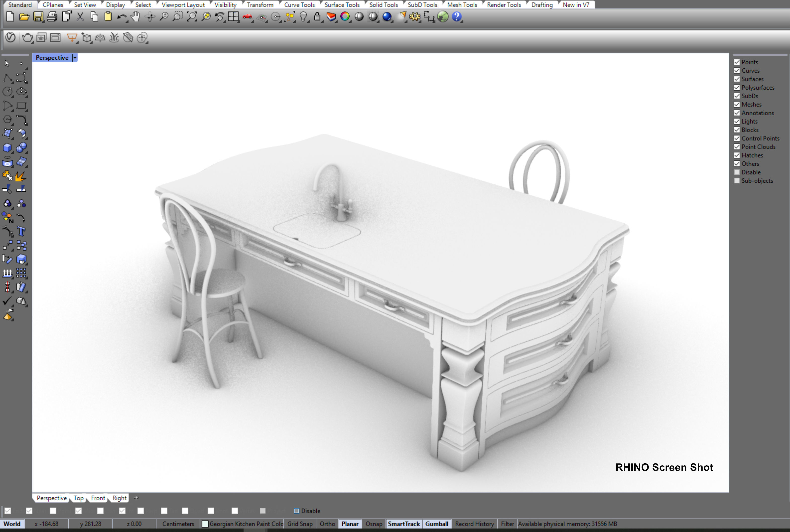Toggle Ortho mode in status bar

pyautogui.click(x=327, y=524)
